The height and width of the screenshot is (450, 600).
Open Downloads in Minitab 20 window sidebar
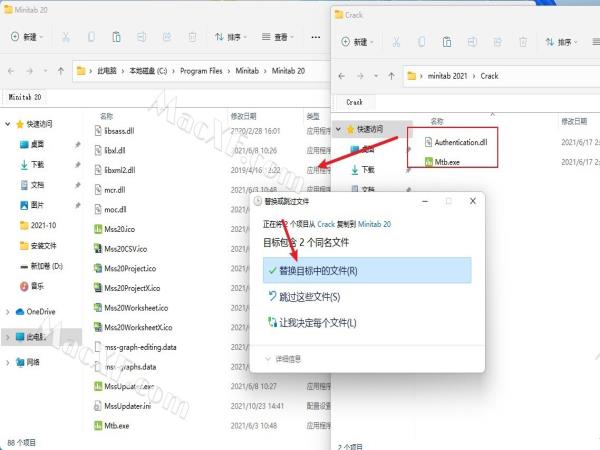click(38, 165)
